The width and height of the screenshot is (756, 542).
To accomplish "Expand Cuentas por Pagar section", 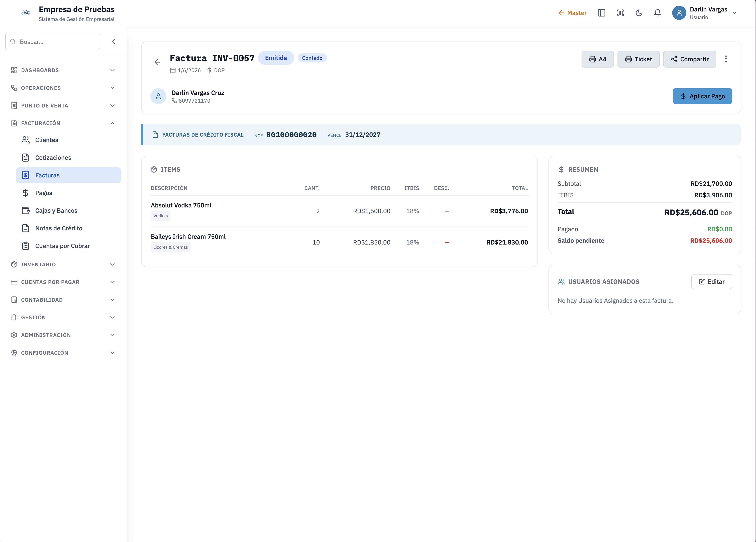I will (x=63, y=282).
